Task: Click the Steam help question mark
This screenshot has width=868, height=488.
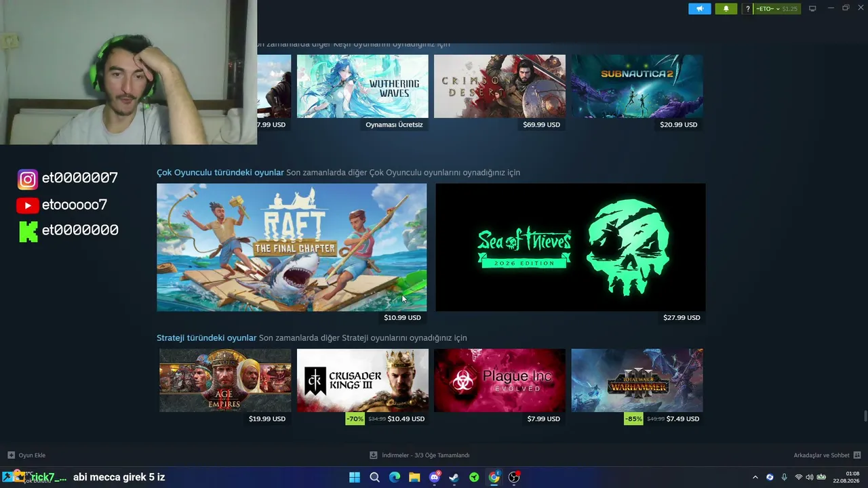Action: pyautogui.click(x=748, y=9)
